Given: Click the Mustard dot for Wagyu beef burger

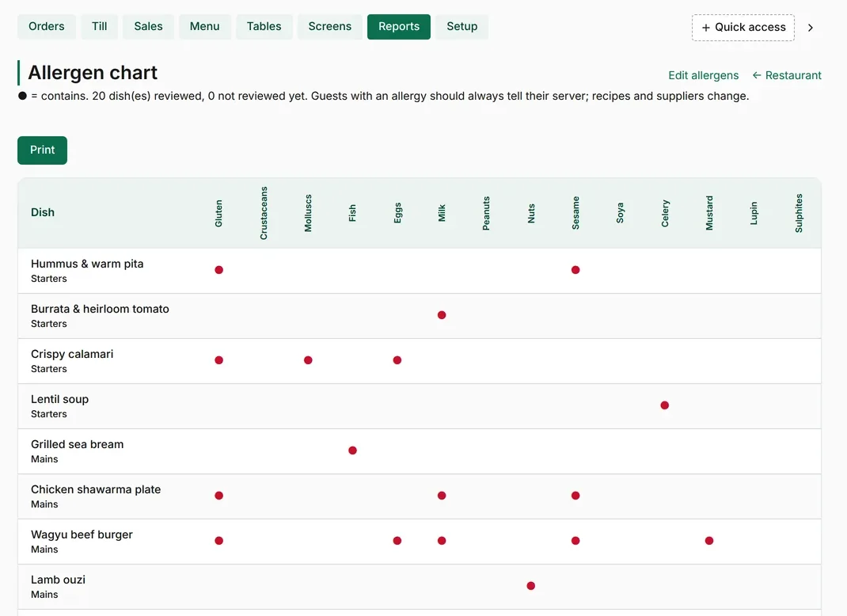Looking at the screenshot, I should click(x=709, y=541).
